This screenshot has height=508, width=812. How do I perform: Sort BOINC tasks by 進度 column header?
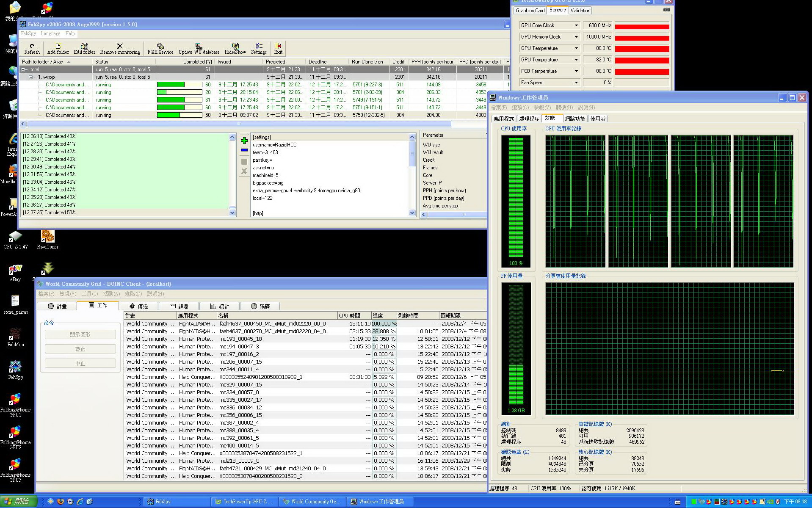click(x=384, y=316)
